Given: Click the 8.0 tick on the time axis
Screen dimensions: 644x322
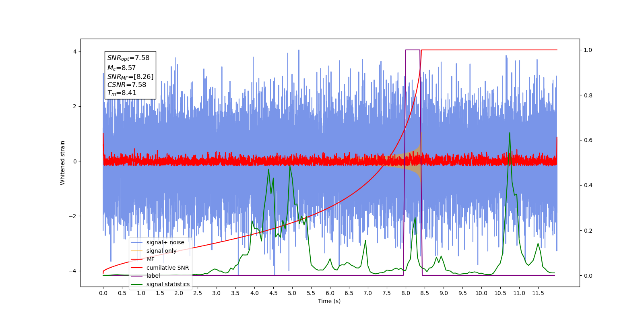Looking at the screenshot, I should (406, 293).
